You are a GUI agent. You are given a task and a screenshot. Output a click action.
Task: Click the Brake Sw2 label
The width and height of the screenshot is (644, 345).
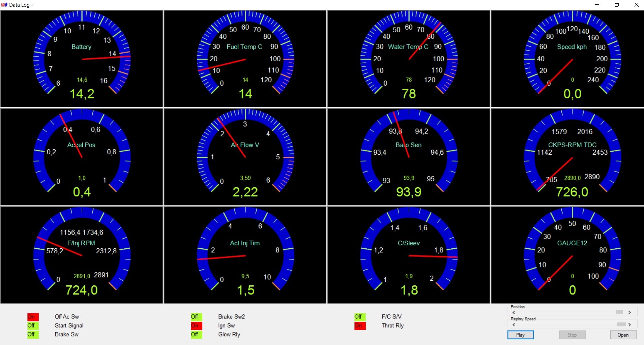[x=232, y=317]
